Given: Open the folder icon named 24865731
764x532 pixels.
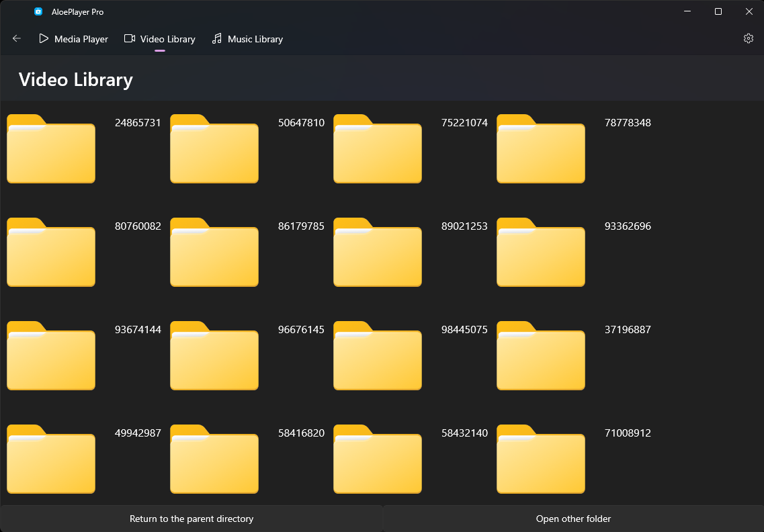Looking at the screenshot, I should [x=51, y=149].
